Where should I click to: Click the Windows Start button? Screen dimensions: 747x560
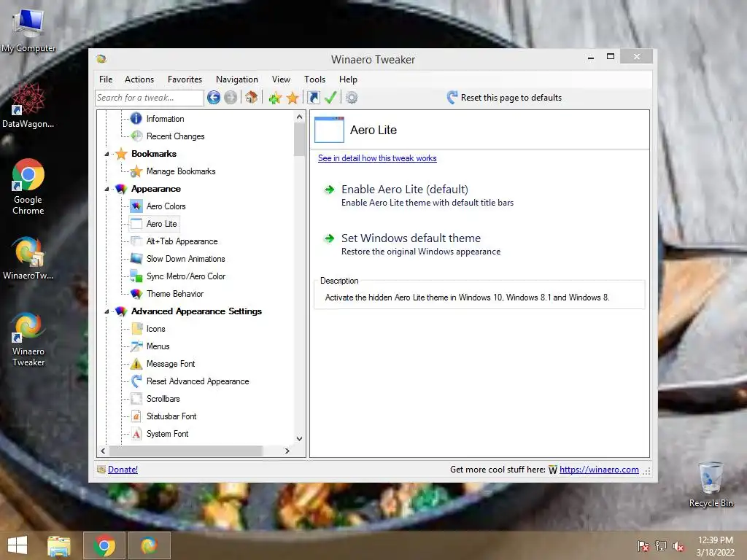coord(18,545)
